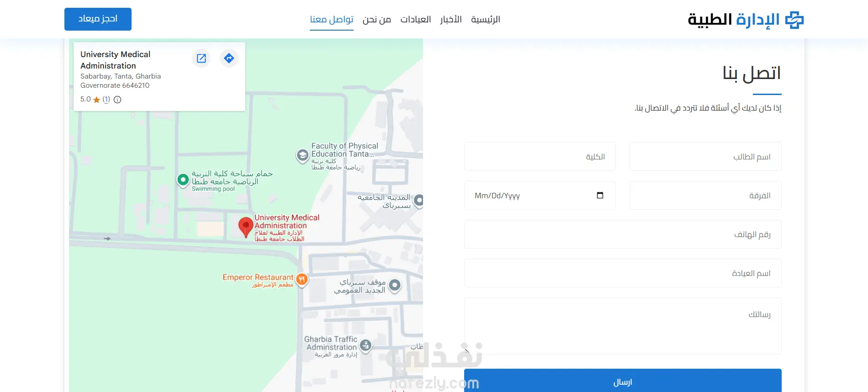Click the swimming pool green map marker

pos(183,180)
